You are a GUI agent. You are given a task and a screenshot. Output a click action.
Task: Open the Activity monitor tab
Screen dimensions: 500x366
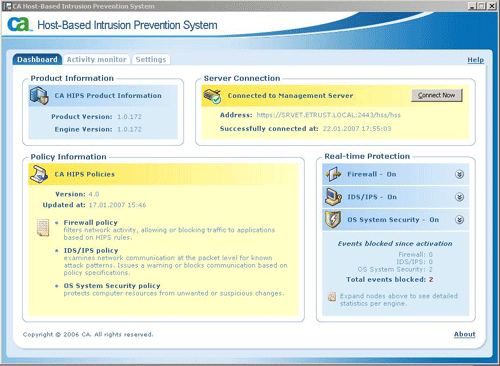tap(97, 60)
